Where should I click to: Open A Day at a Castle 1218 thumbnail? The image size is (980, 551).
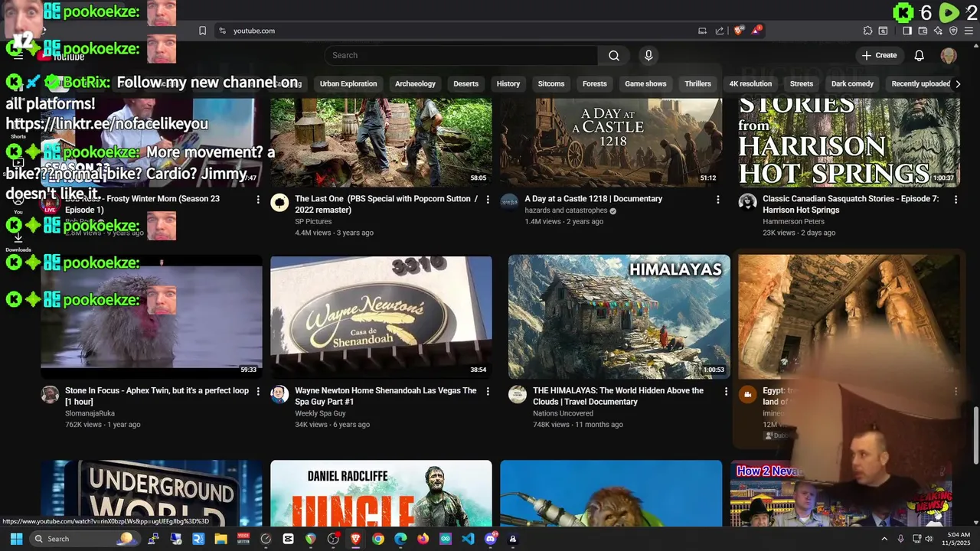(x=611, y=142)
